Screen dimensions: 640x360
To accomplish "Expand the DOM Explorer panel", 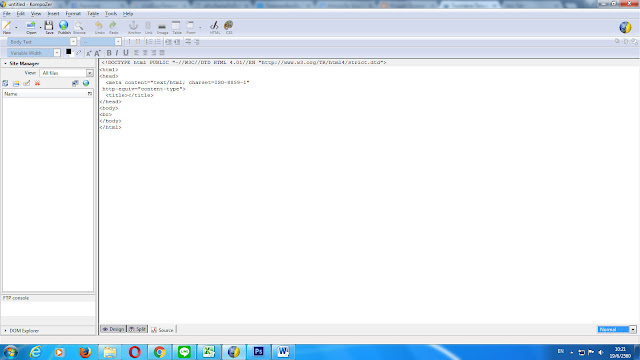I will pyautogui.click(x=21, y=331).
